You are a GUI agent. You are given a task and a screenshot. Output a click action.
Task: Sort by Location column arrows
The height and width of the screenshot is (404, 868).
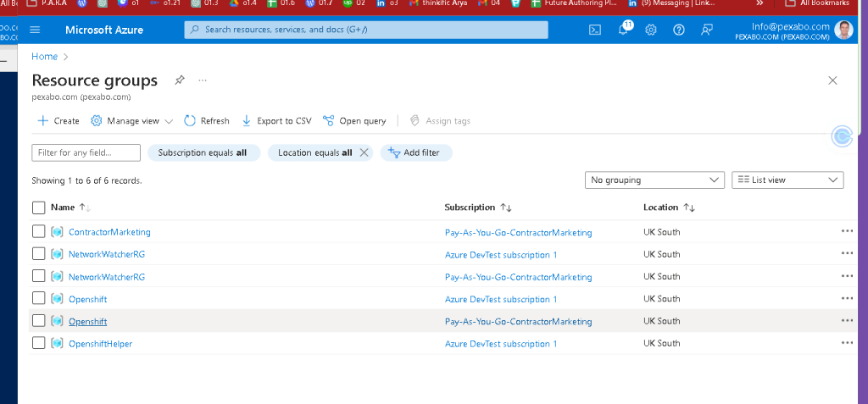click(688, 208)
